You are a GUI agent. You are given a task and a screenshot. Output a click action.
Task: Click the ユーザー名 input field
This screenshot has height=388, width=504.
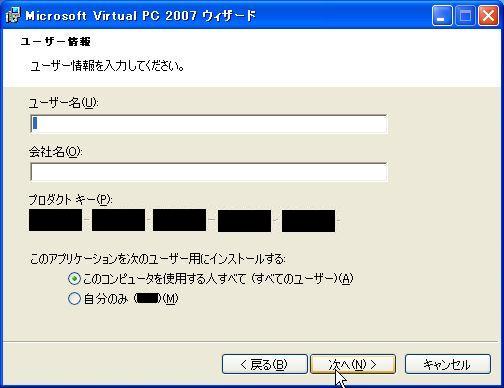209,124
